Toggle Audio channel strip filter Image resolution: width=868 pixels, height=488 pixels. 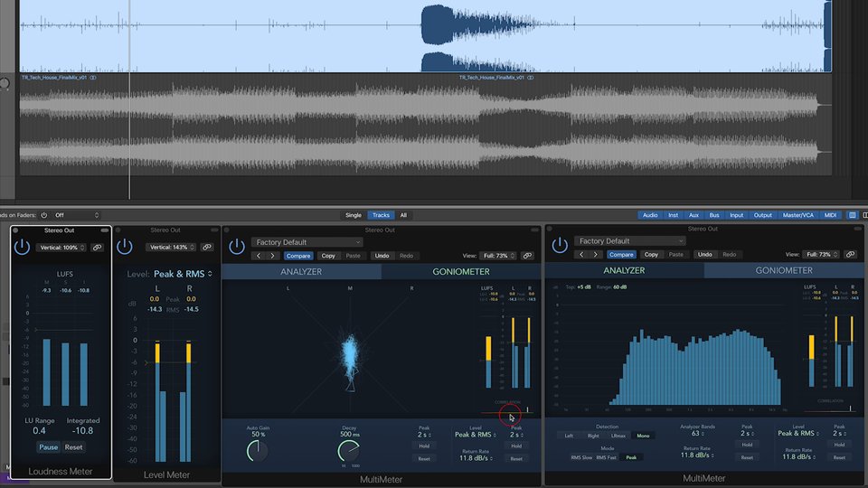click(650, 215)
